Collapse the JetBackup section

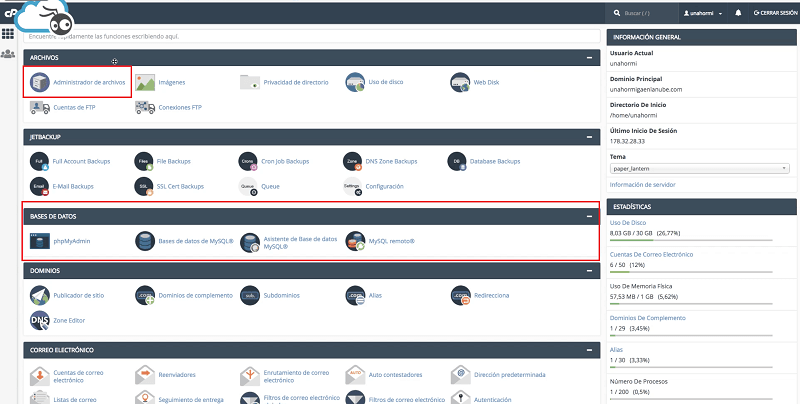tap(589, 137)
